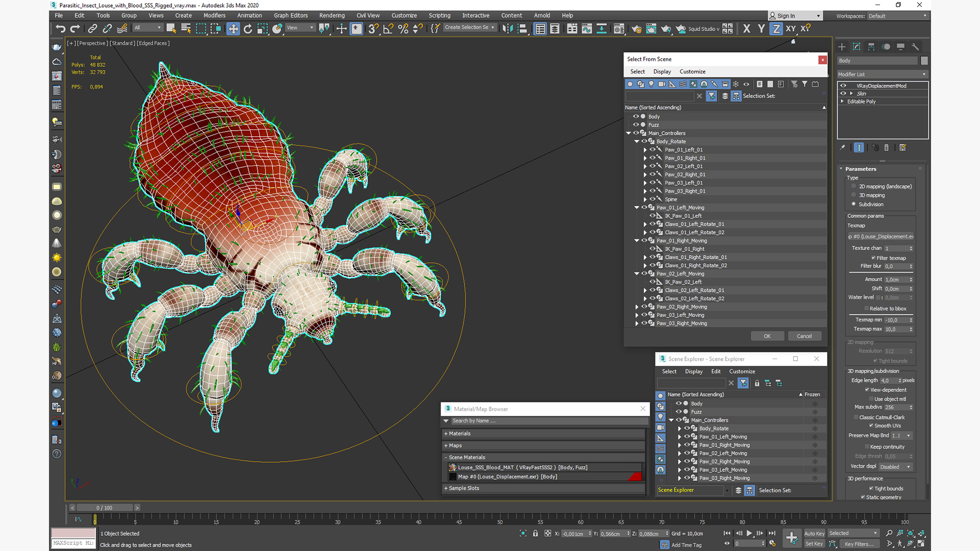Toggle Angle Snap icon
The height and width of the screenshot is (551, 980).
(x=388, y=29)
